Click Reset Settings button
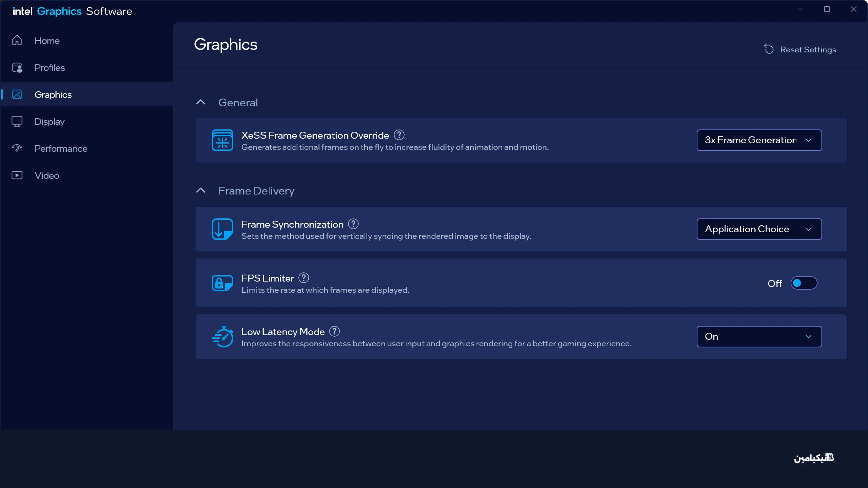868x488 pixels. click(800, 50)
